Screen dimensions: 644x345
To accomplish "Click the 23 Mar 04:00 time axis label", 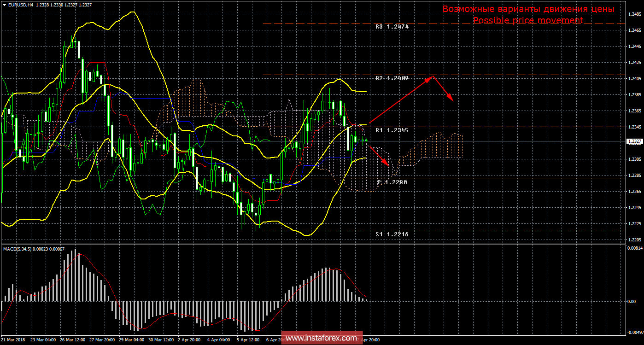I will tap(43, 340).
